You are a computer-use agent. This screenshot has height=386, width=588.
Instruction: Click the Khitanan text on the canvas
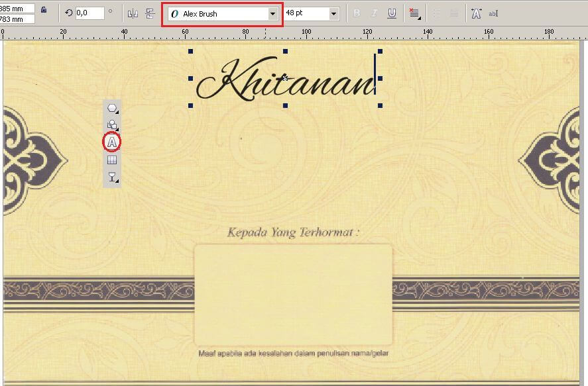285,79
